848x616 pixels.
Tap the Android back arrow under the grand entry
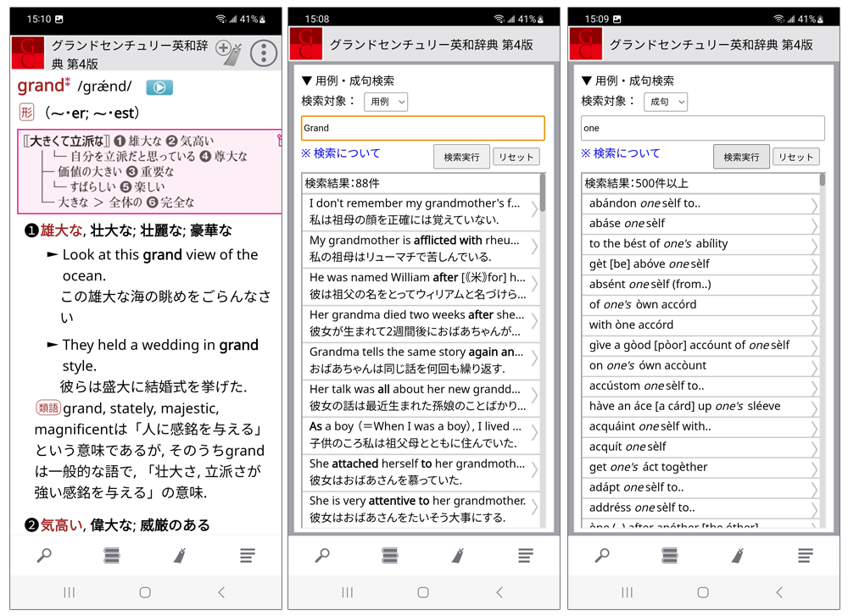click(221, 592)
